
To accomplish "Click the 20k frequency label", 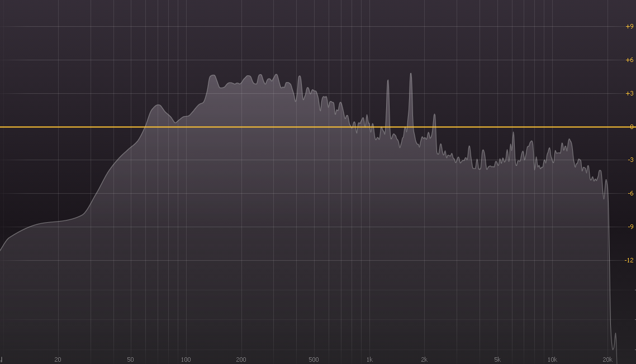I will point(609,360).
